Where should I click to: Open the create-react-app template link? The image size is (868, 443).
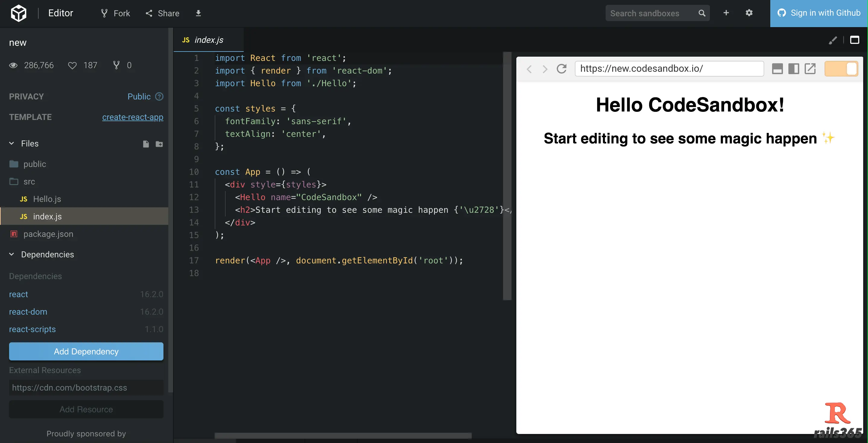(x=132, y=117)
